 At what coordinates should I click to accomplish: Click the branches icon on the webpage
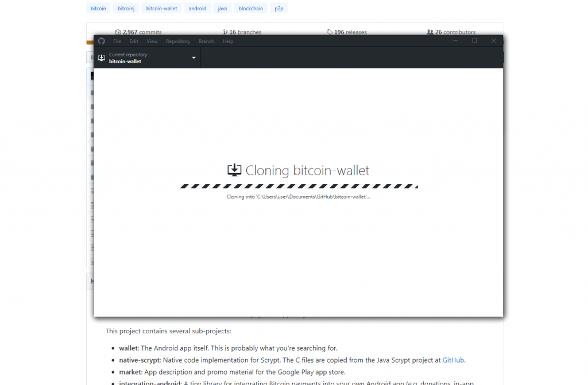[225, 32]
